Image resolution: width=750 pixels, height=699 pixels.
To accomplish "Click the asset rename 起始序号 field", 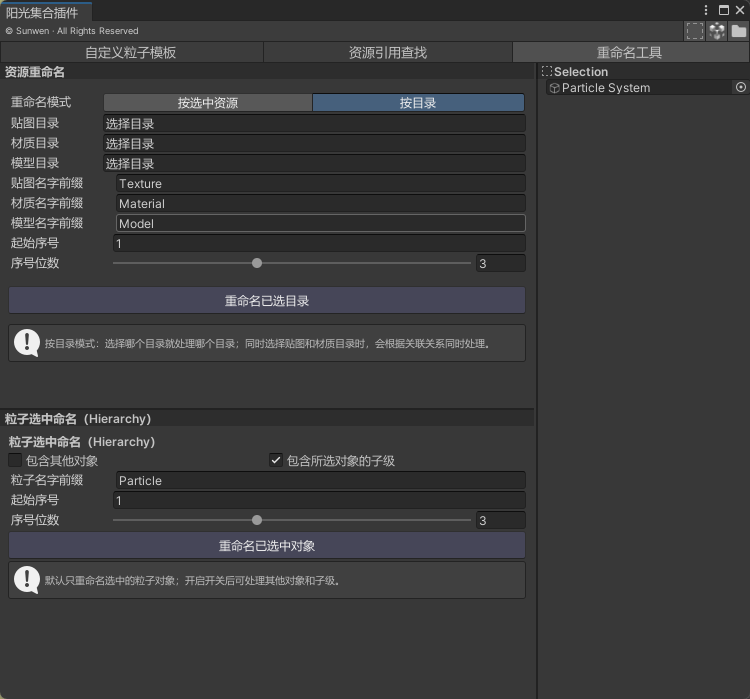I will coord(319,244).
